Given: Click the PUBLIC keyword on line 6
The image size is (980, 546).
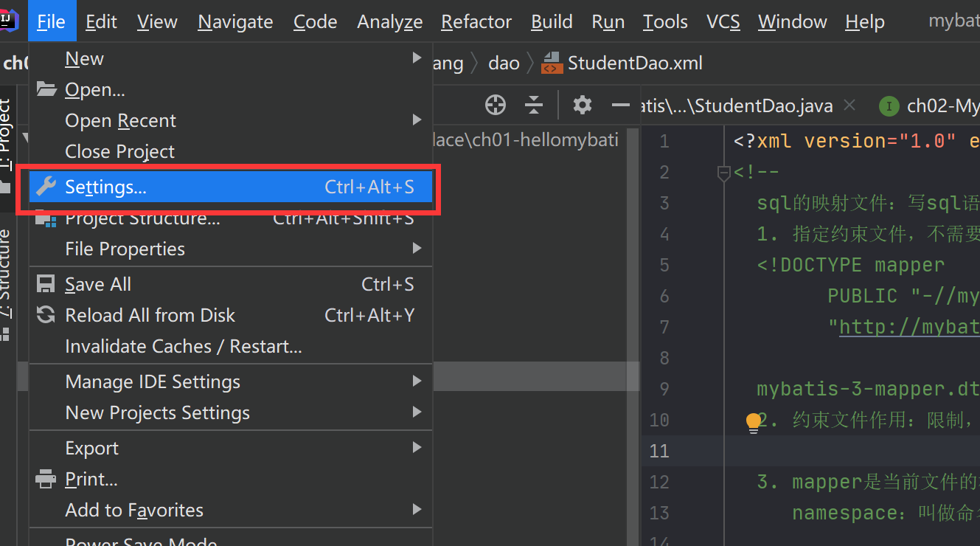Looking at the screenshot, I should pos(862,296).
